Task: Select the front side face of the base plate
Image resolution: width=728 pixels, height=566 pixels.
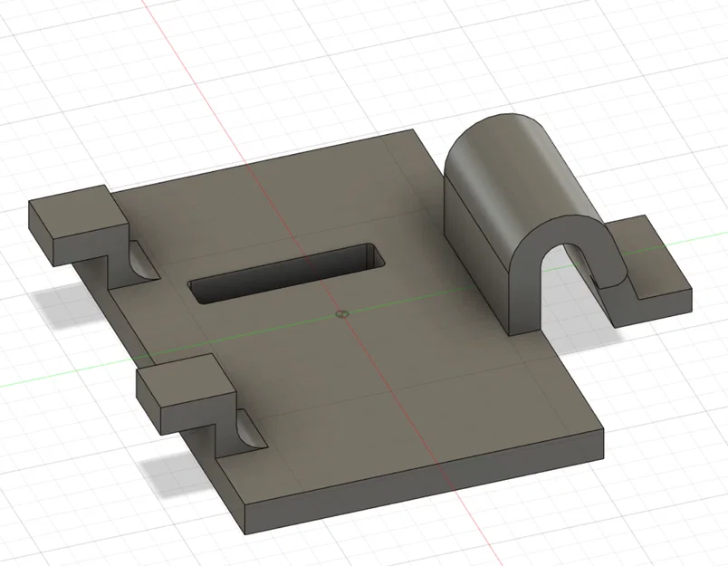Action: [424, 481]
